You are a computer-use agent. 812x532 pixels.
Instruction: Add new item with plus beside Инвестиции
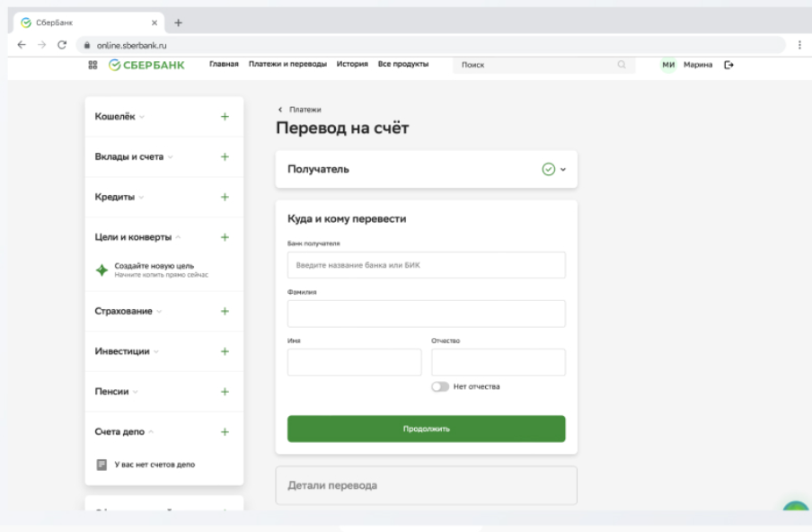coord(225,351)
